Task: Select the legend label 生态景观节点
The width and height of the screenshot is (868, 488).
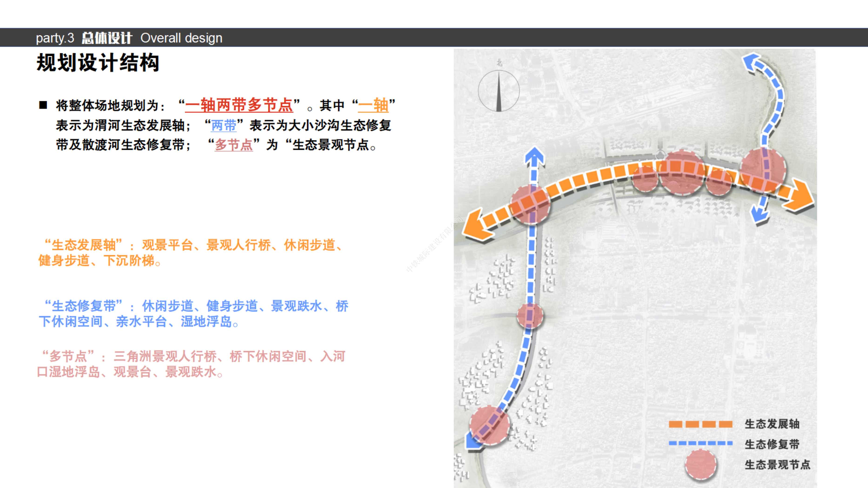Action: tap(777, 465)
